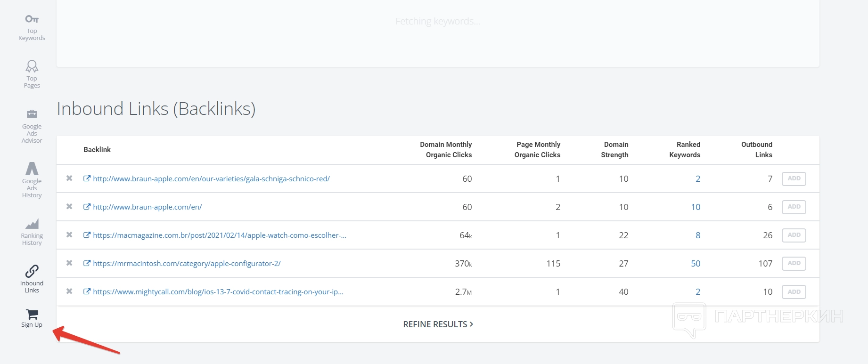
Task: Open Top Keywords in the sidebar
Action: 32,27
